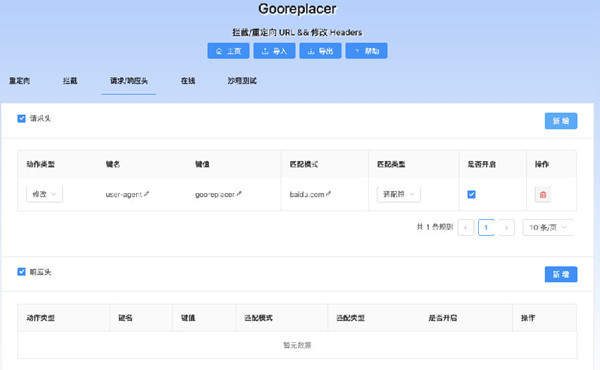This screenshot has width=600, height=370.
Task: Open the 通配符 match type dropdown
Action: (398, 194)
